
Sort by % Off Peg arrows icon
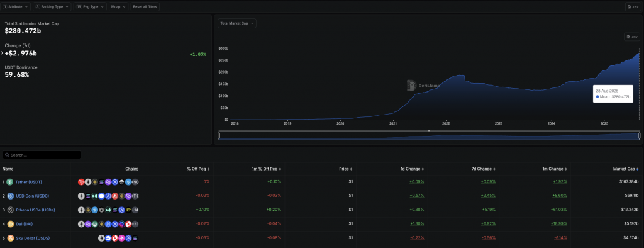pyautogui.click(x=209, y=169)
